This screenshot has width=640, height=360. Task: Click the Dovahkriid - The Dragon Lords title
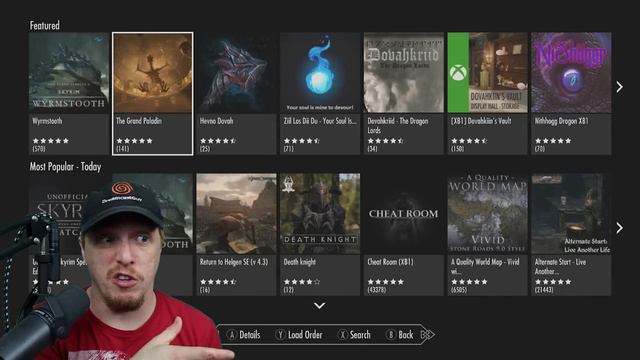coord(398,125)
